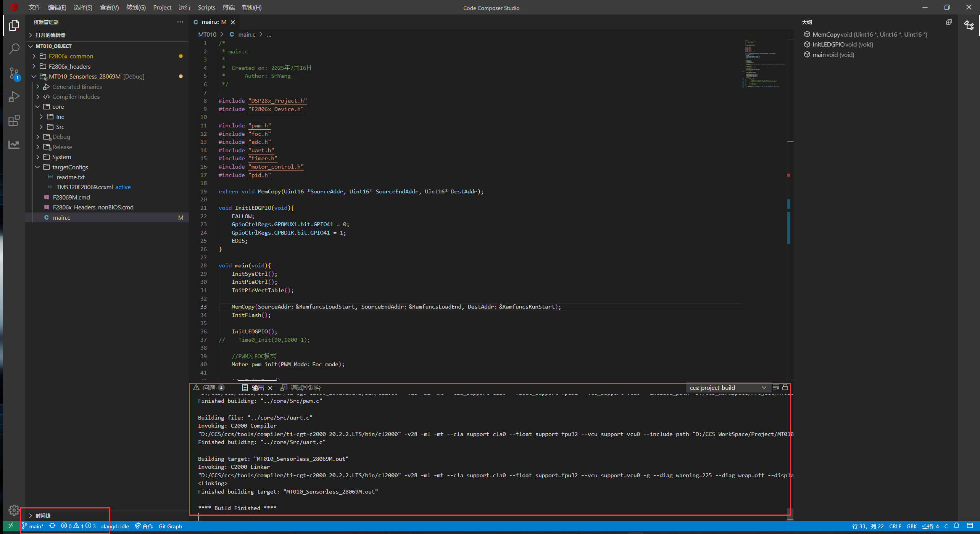The width and height of the screenshot is (980, 534).
Task: Click Git Graph in status bar
Action: [x=170, y=526]
